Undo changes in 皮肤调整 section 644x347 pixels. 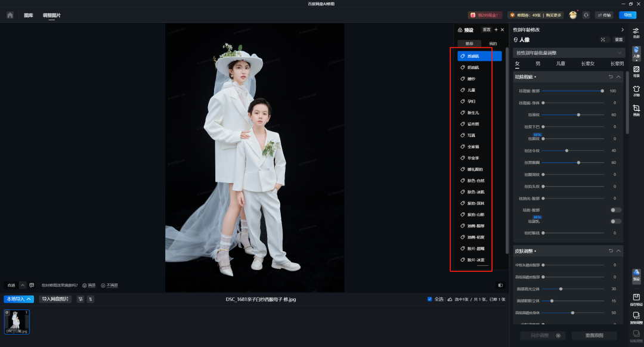click(x=611, y=251)
